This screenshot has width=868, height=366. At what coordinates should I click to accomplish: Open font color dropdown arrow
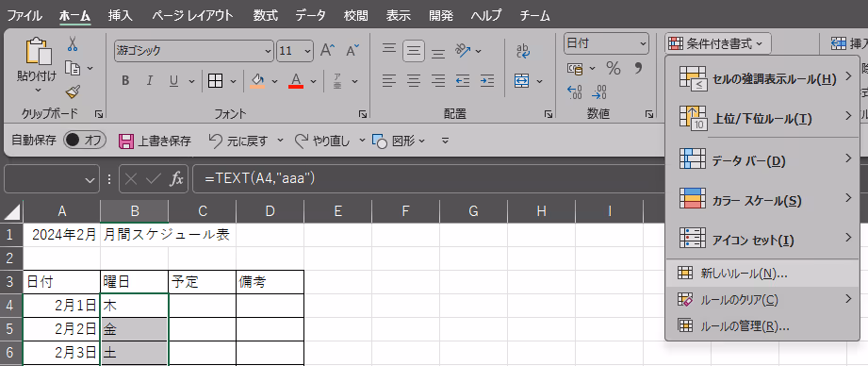tap(313, 81)
